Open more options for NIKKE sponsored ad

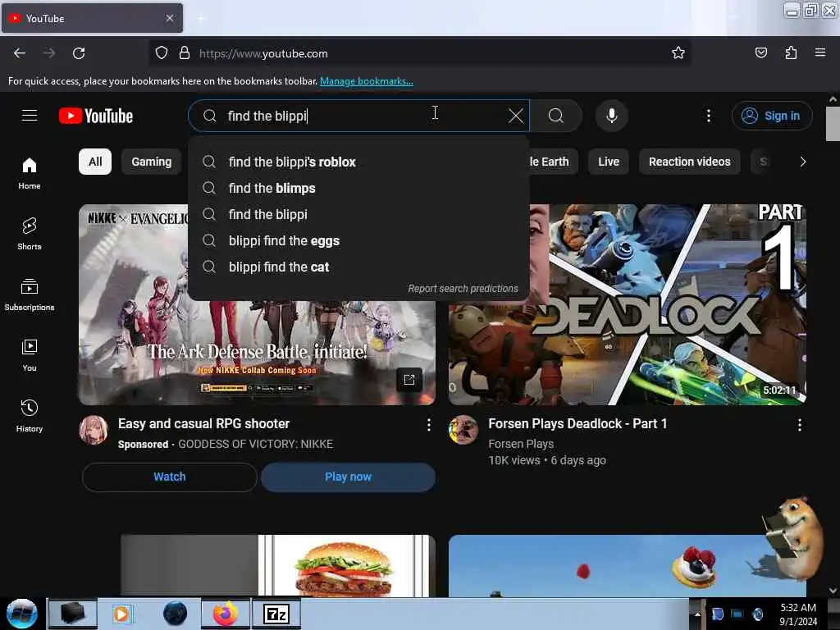(428, 426)
